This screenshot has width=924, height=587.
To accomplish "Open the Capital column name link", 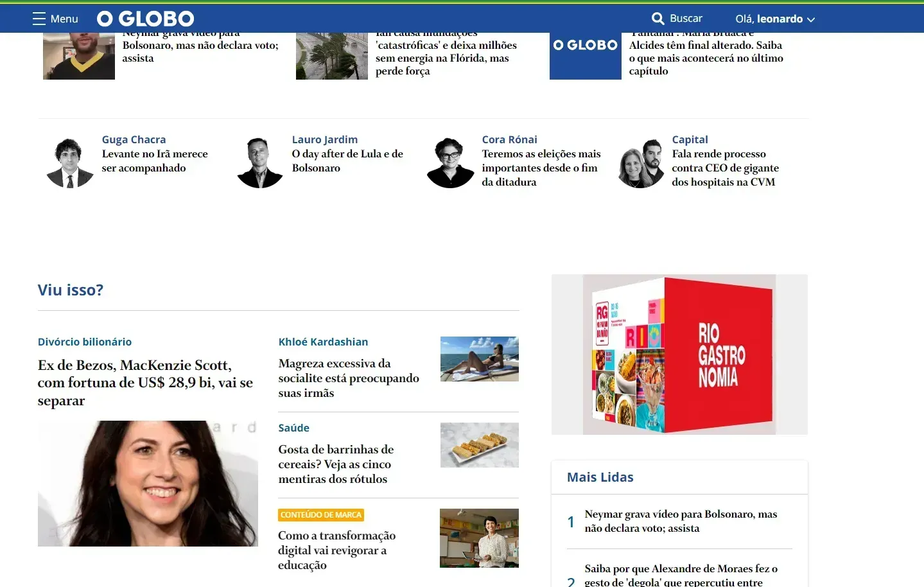I will click(x=690, y=139).
